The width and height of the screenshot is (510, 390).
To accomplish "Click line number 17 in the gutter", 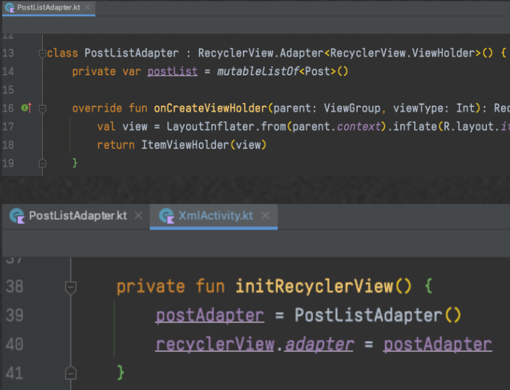I will pyautogui.click(x=8, y=126).
